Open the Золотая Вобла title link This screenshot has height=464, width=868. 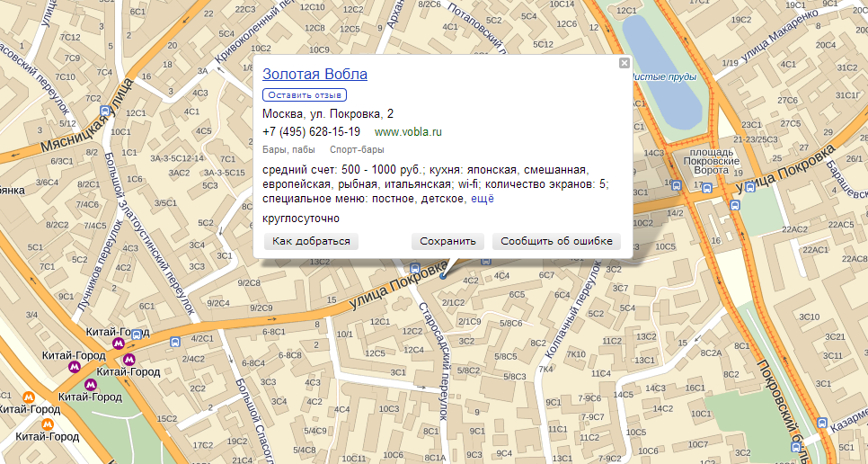pyautogui.click(x=314, y=75)
